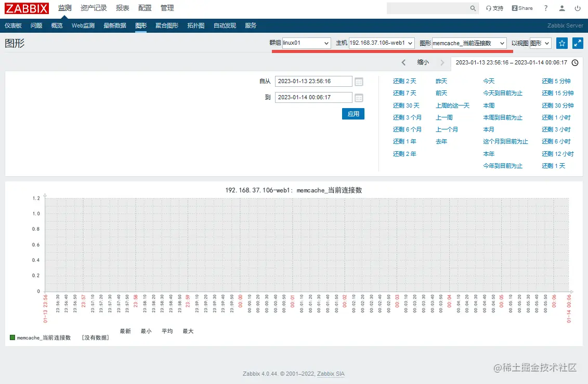This screenshot has height=384, width=588.
Task: Open calendar picker for 自从 field
Action: 359,82
